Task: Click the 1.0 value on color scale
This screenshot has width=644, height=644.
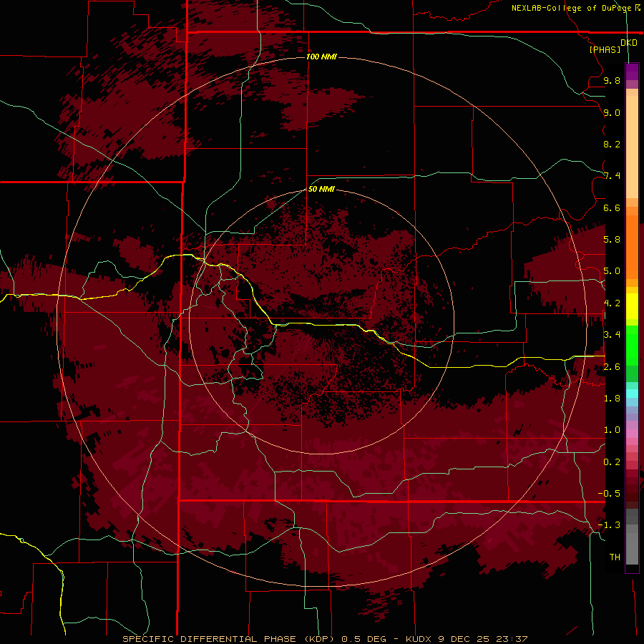Action: click(x=612, y=430)
